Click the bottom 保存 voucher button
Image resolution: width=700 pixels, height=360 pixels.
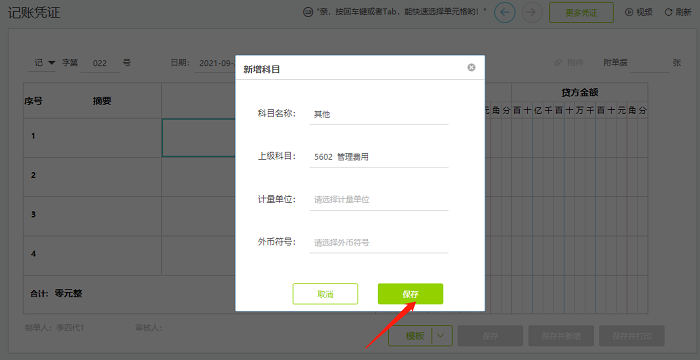490,336
